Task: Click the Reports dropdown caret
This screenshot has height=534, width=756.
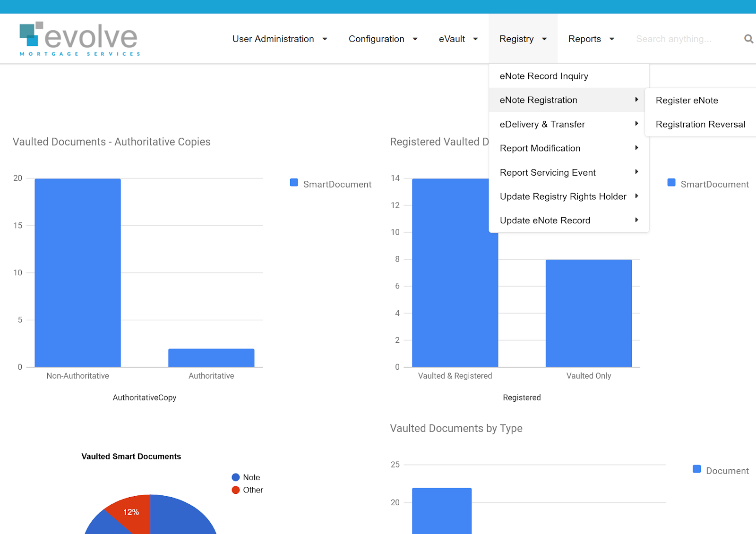Action: click(x=611, y=39)
